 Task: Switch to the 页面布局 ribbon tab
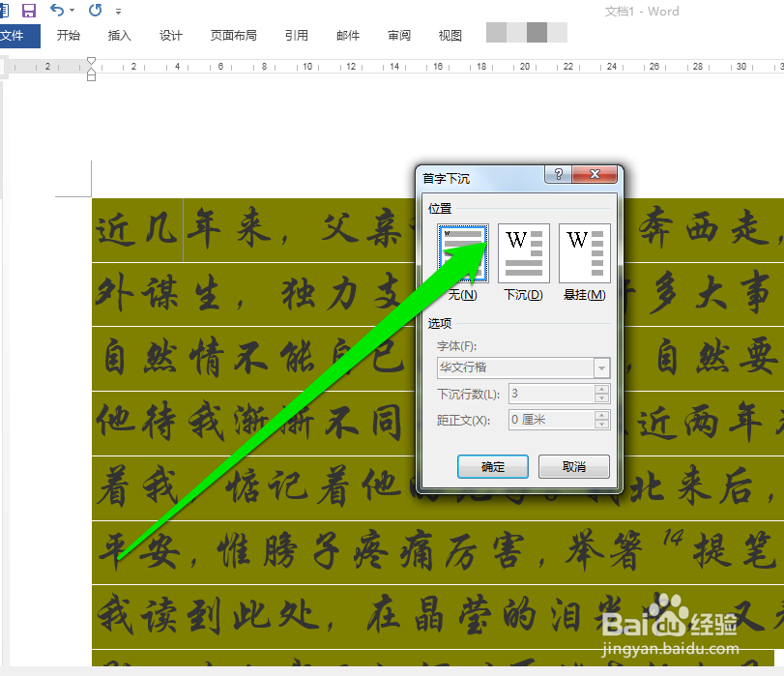pos(233,36)
